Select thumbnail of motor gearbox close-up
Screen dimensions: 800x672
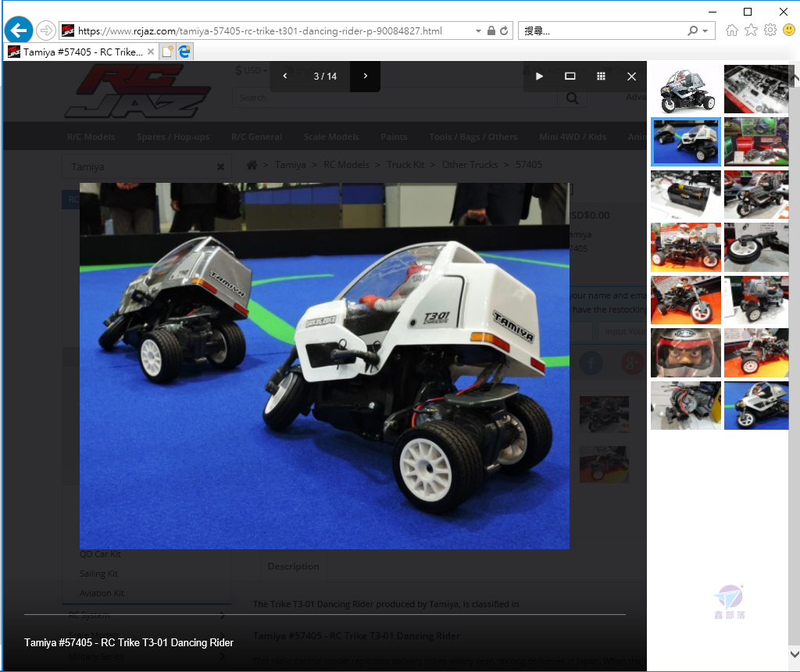click(686, 405)
